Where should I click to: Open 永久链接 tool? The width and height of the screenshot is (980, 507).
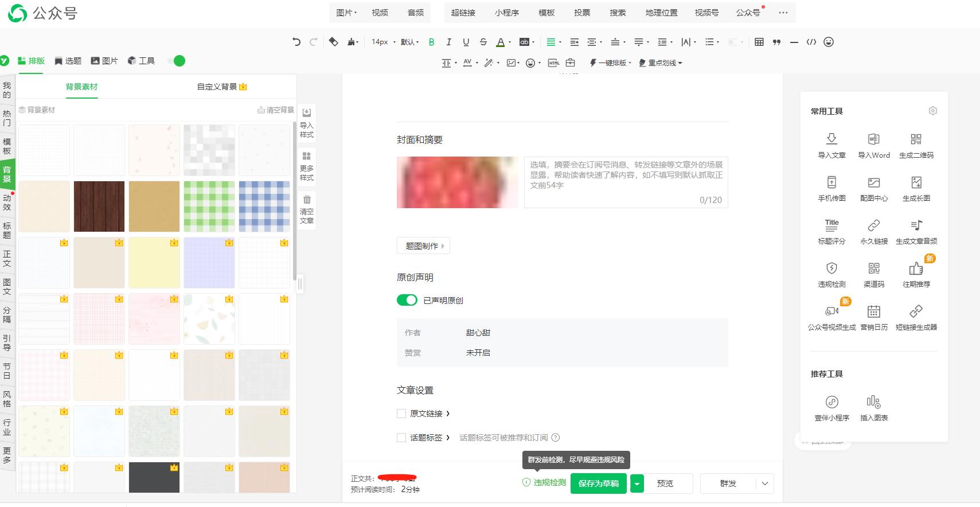pos(874,232)
